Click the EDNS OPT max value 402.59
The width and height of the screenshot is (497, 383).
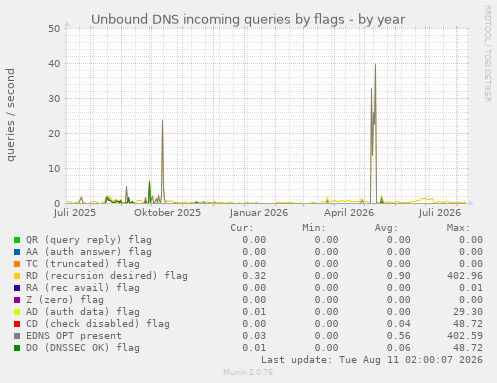pyautogui.click(x=465, y=336)
